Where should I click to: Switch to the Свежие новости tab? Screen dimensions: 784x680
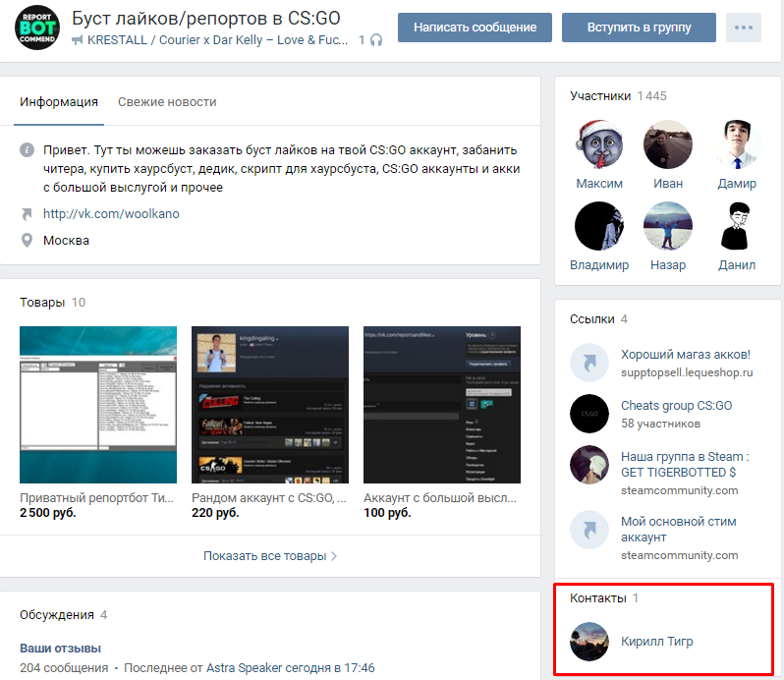167,102
